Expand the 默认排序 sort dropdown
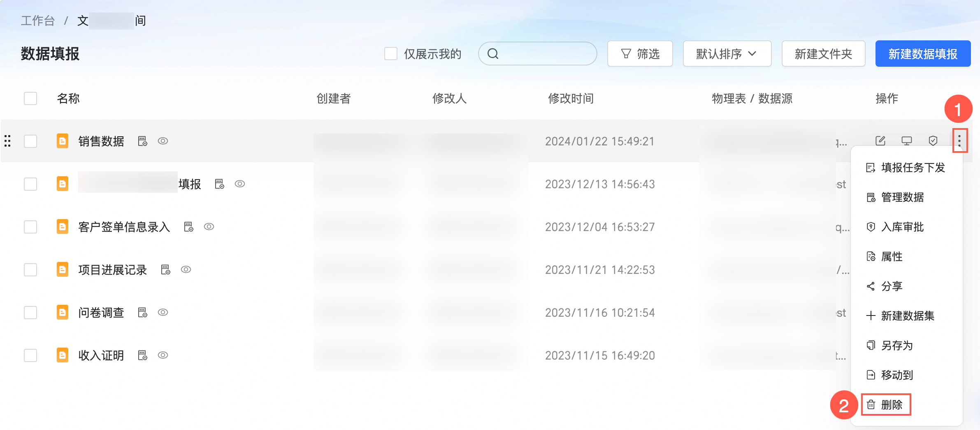The height and width of the screenshot is (430, 980). [x=727, y=54]
